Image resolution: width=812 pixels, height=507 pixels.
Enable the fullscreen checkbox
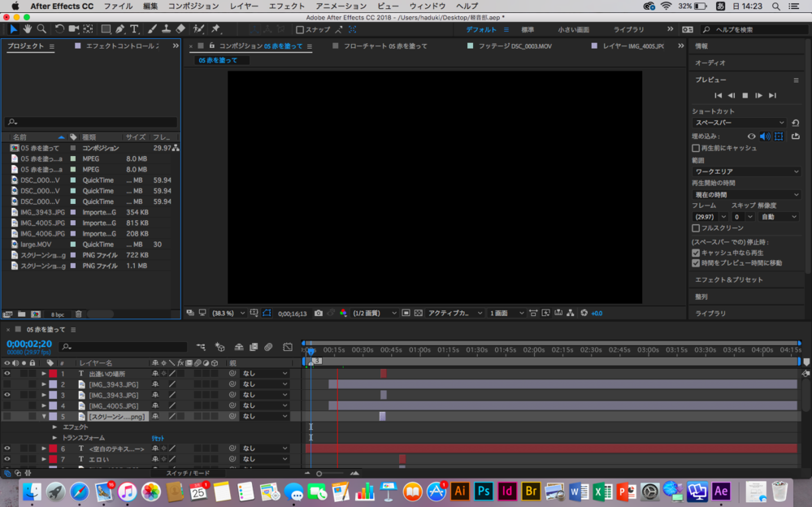(x=696, y=228)
